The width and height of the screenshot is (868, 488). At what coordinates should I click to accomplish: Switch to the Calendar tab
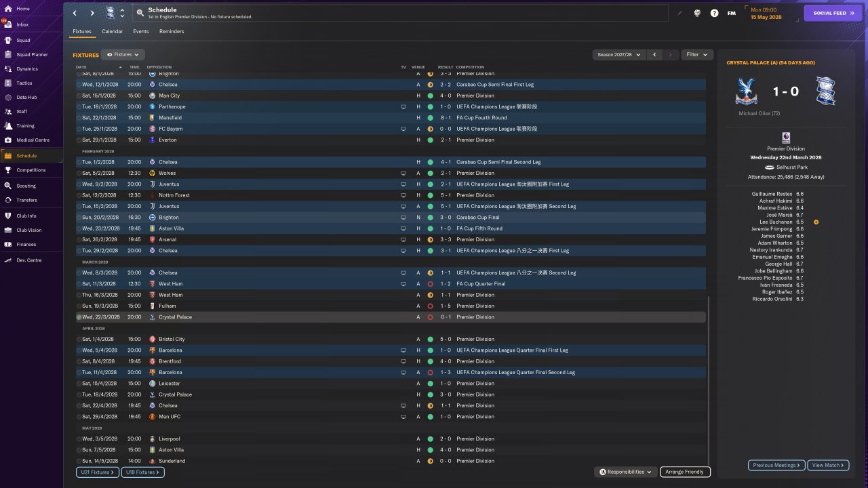tap(113, 31)
